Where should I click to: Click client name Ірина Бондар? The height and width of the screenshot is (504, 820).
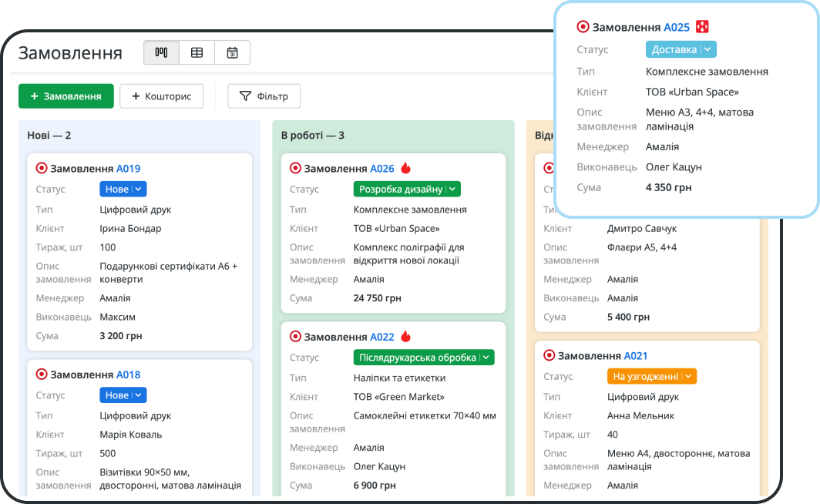click(131, 228)
